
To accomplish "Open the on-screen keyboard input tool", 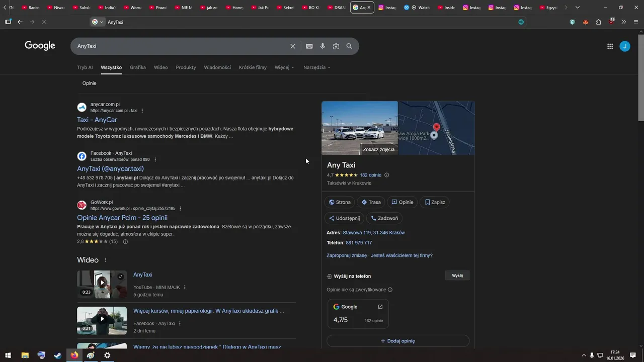I will tap(309, 46).
